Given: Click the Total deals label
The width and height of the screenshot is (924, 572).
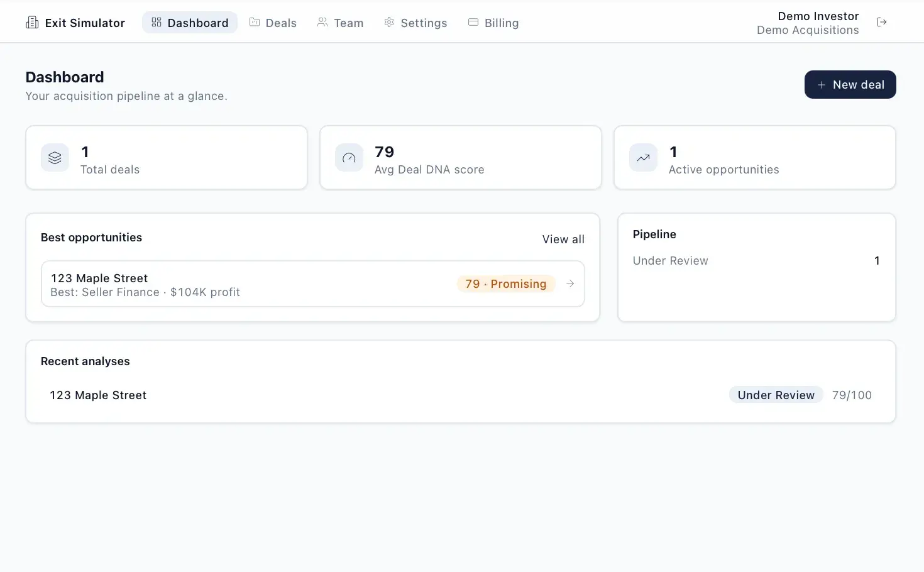Looking at the screenshot, I should [x=110, y=170].
